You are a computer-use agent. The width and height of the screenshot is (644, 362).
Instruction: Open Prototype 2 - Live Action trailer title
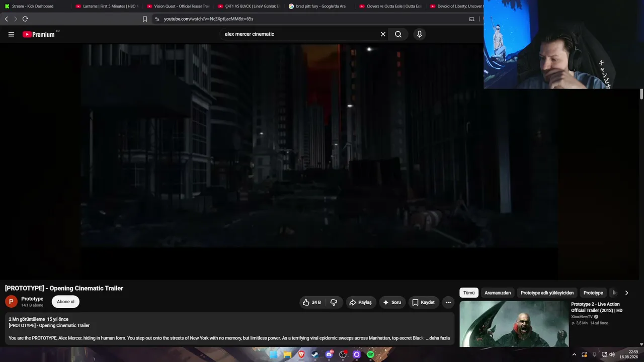click(597, 307)
